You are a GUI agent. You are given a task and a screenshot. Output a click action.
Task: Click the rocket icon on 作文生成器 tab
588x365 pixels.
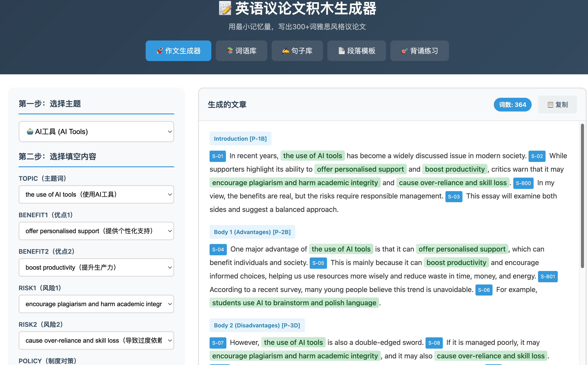[159, 51]
